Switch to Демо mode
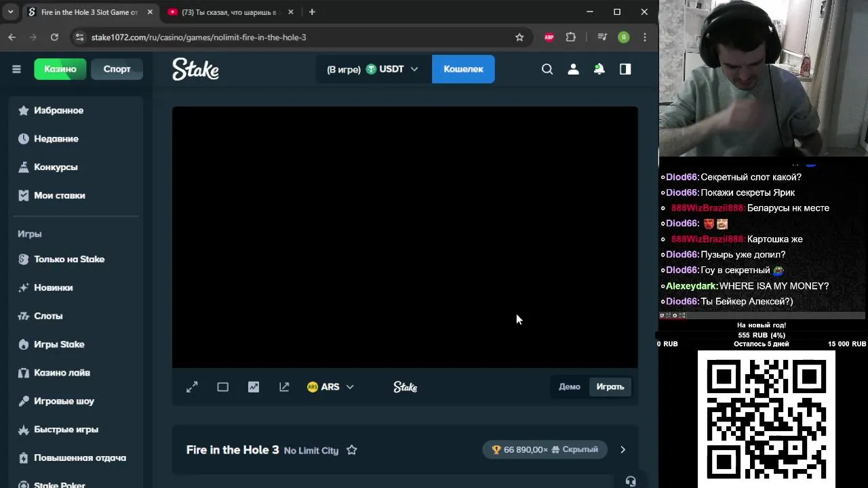Image resolution: width=868 pixels, height=488 pixels. click(570, 387)
